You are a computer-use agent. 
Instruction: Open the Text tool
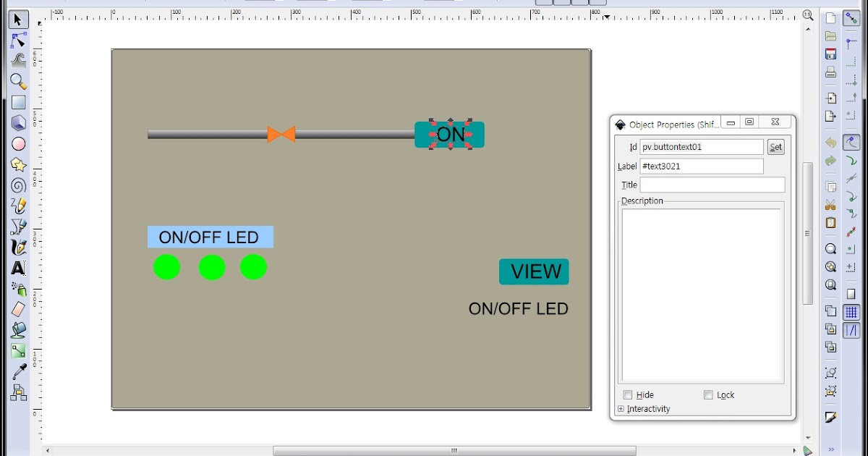click(x=18, y=267)
